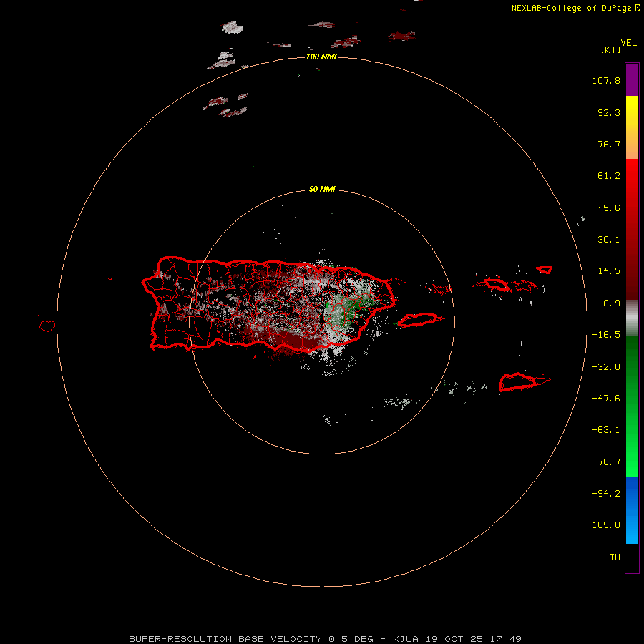Click the 50 NMI range ring label
Viewport: 644px width, 644px height.
click(x=322, y=189)
